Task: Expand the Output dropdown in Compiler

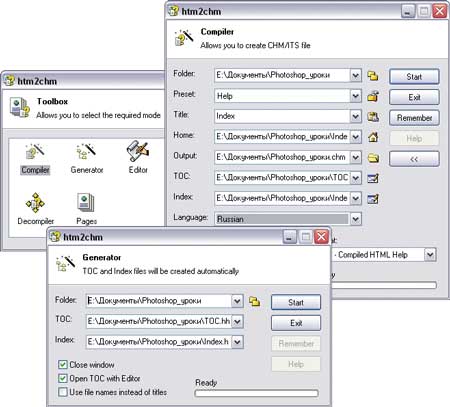Action: [x=356, y=157]
